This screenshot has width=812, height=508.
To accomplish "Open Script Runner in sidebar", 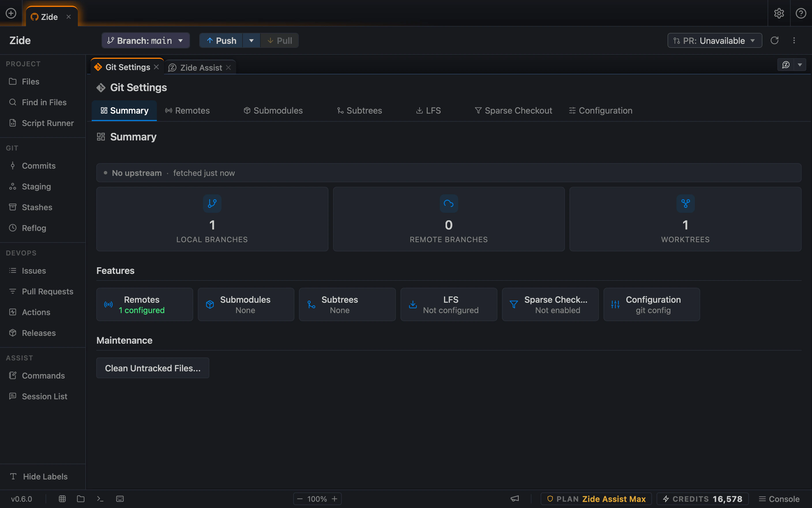I will coord(43,123).
